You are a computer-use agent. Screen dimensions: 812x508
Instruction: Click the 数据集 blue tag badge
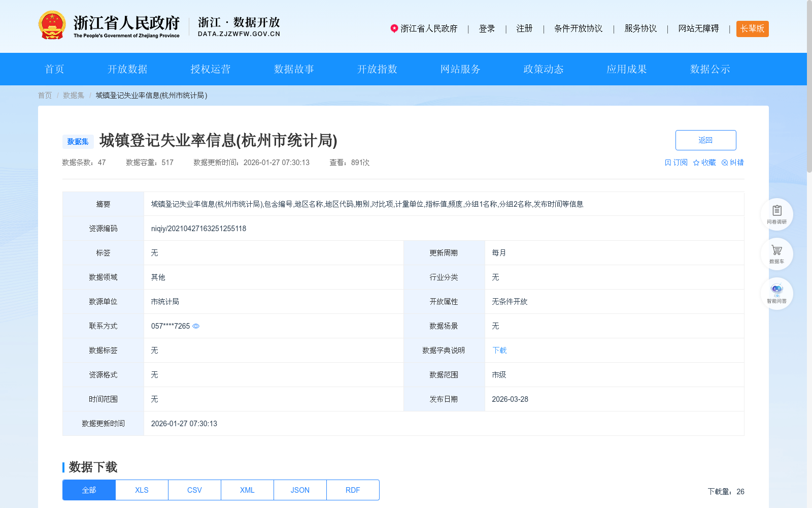(x=78, y=142)
